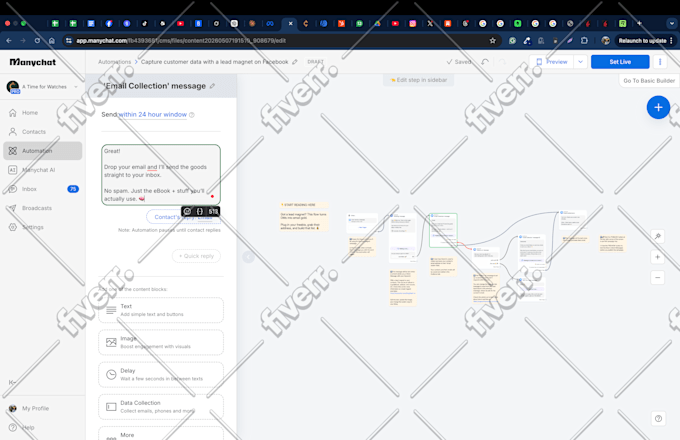Screen dimensions: 680x440
Task: Select Automation in the sidebar
Action: [42, 151]
